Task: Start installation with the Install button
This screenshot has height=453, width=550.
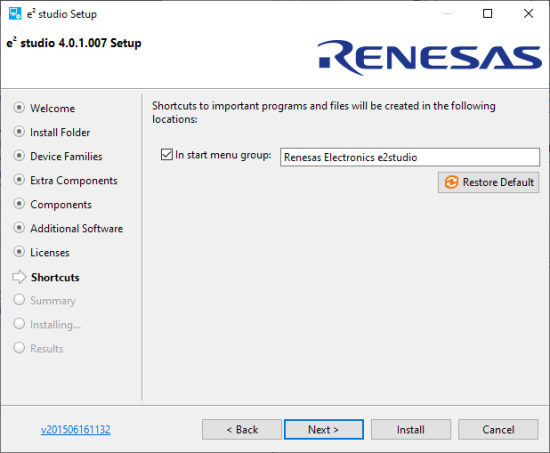Action: (411, 429)
